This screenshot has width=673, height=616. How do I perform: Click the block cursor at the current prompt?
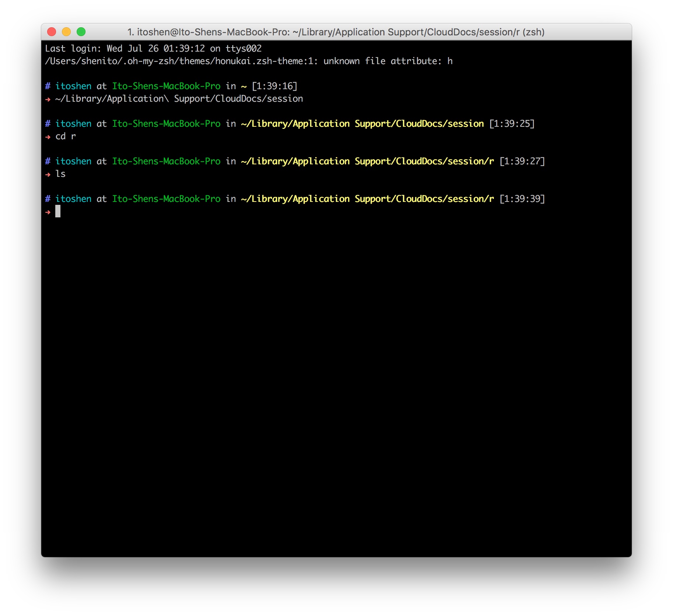58,211
